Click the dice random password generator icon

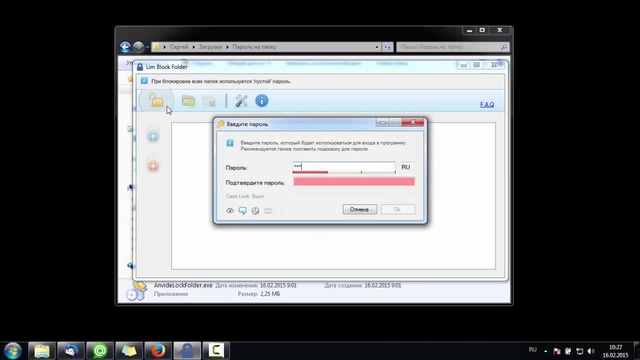[x=255, y=211]
